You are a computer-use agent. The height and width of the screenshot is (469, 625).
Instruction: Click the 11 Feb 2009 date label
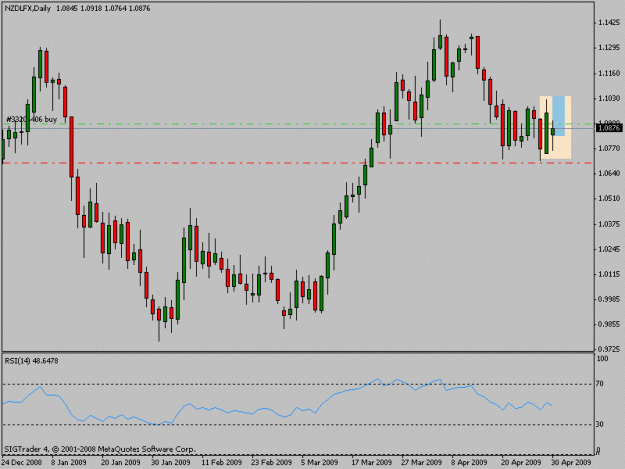tap(222, 463)
